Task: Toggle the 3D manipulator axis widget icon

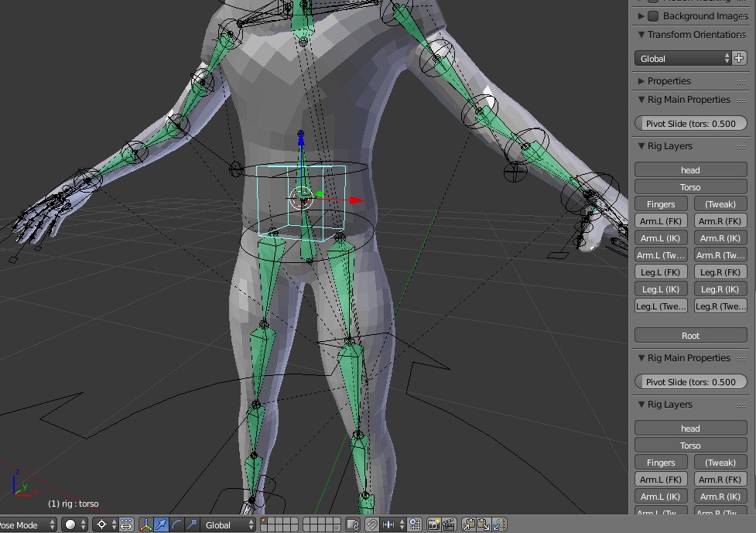Action: point(146,524)
